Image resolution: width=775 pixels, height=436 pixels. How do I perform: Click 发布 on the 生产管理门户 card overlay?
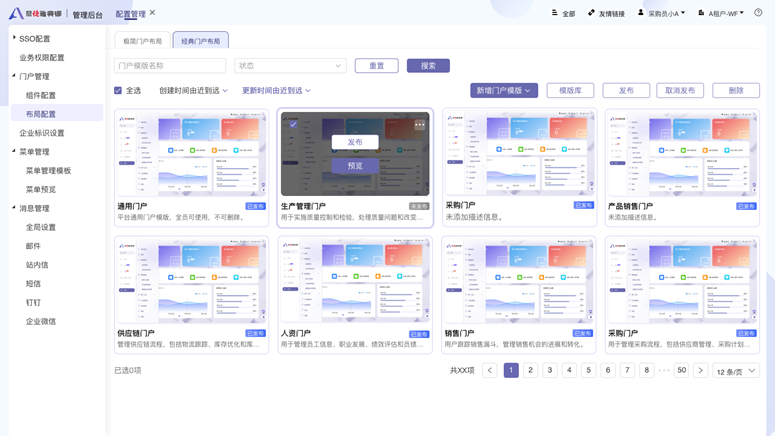pos(355,142)
